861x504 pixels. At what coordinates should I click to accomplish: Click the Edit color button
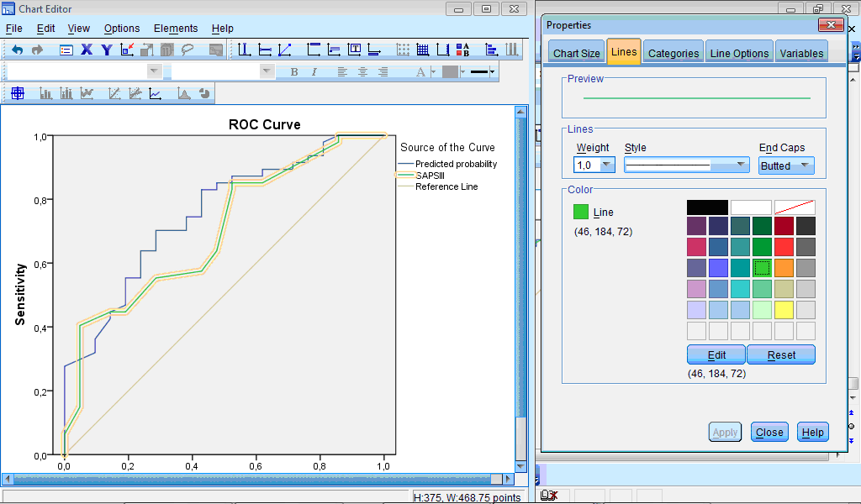point(716,354)
